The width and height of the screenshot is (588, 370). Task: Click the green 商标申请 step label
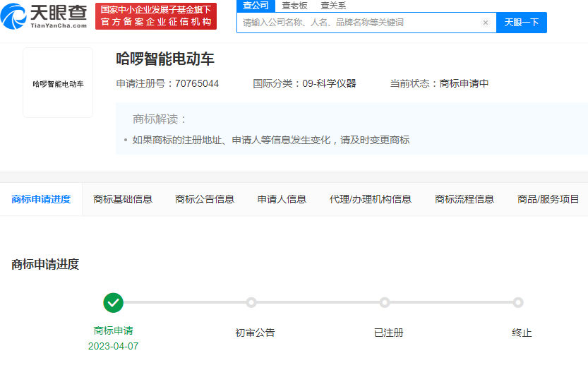(113, 330)
